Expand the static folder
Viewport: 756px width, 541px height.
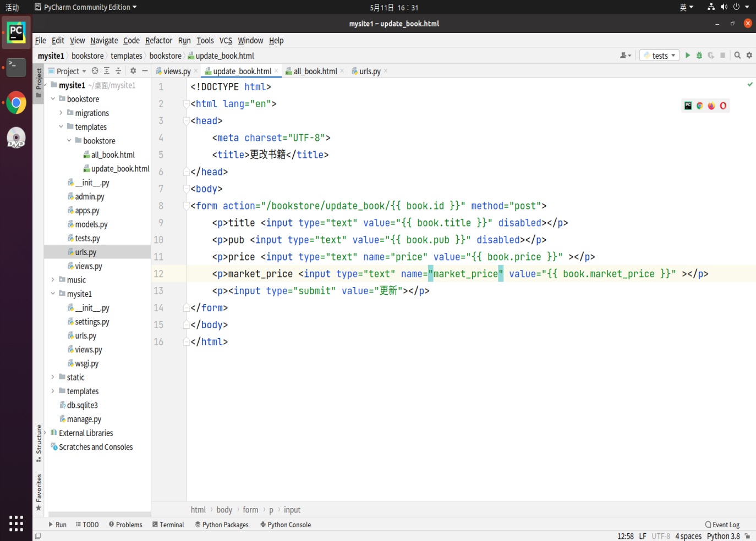53,377
